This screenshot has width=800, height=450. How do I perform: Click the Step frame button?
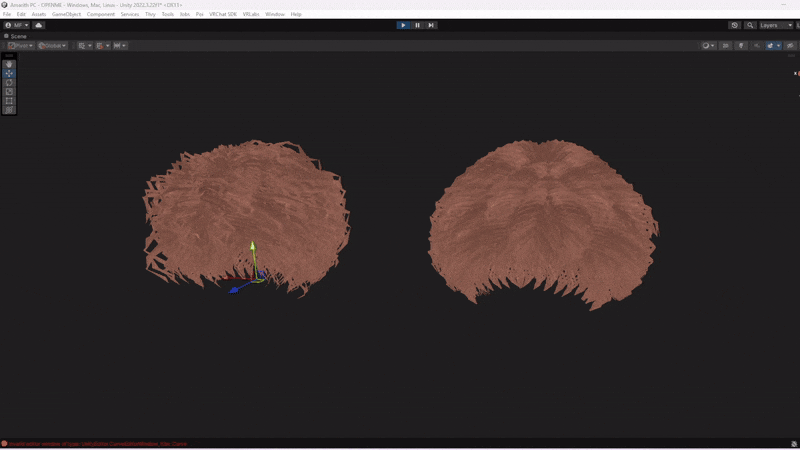point(431,25)
